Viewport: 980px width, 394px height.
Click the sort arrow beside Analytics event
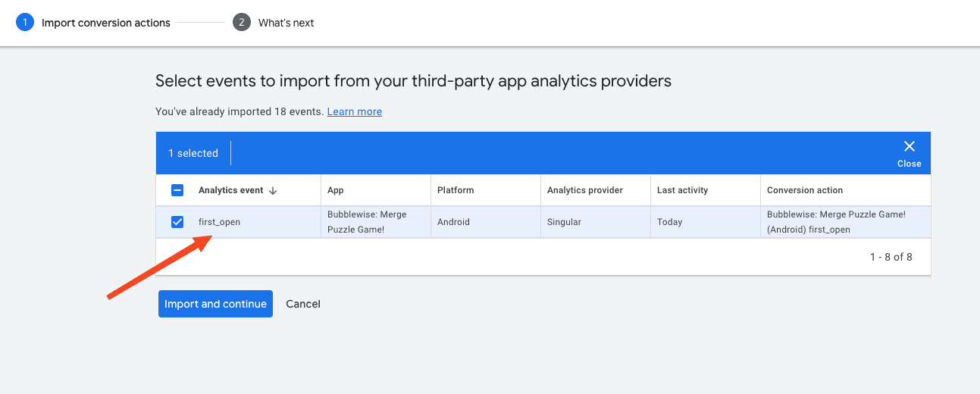[x=273, y=191]
